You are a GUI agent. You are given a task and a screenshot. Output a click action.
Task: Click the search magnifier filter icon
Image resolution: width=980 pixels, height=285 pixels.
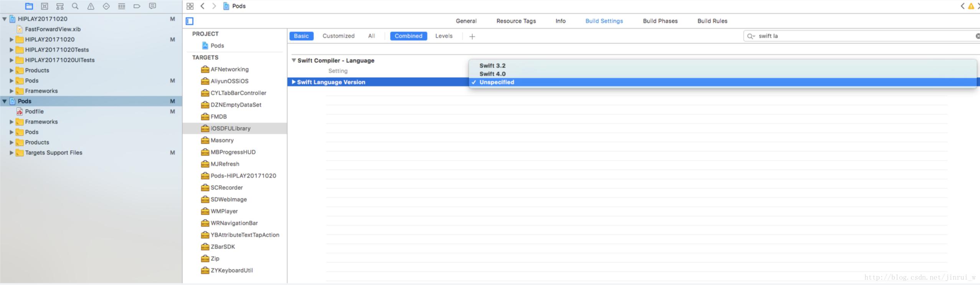[x=751, y=36]
